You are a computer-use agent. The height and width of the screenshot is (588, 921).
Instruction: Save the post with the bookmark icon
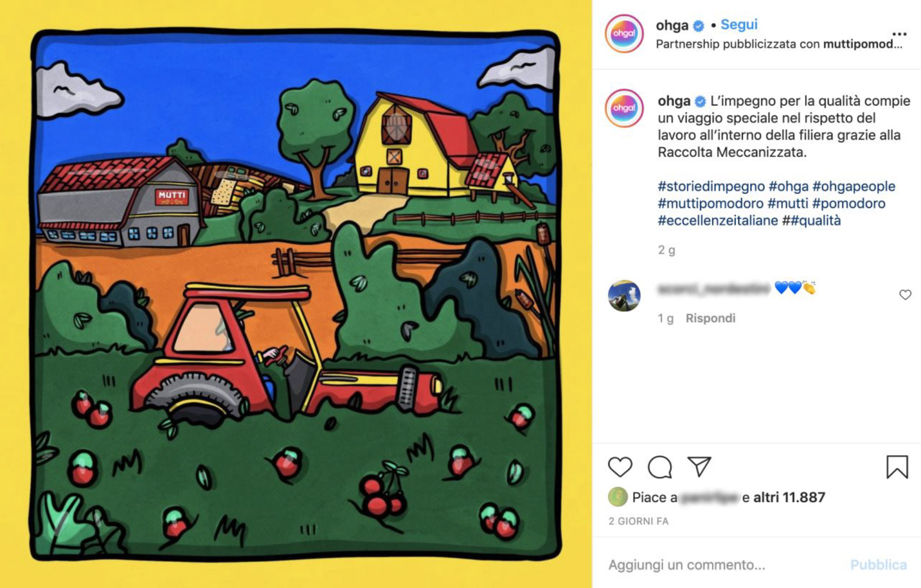point(897,466)
